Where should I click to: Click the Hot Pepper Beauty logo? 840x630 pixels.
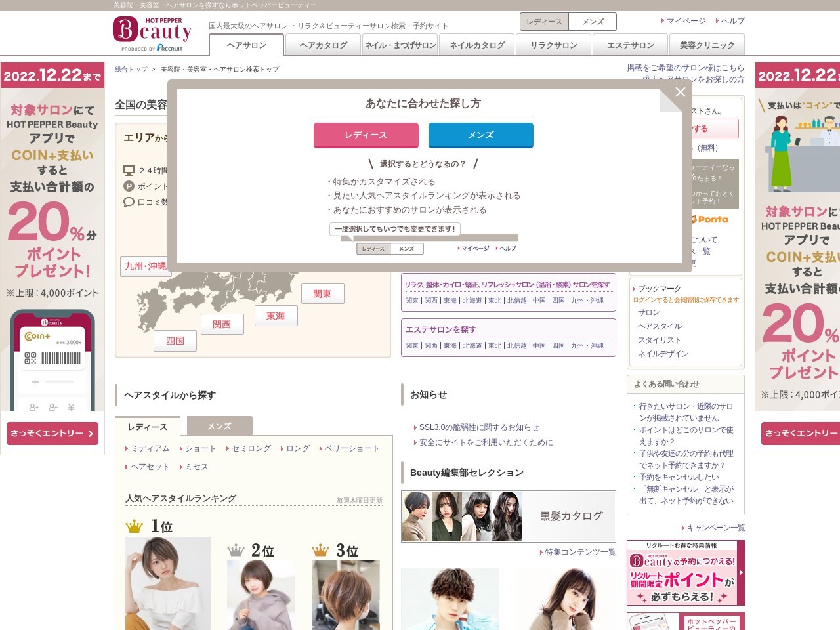coord(152,33)
